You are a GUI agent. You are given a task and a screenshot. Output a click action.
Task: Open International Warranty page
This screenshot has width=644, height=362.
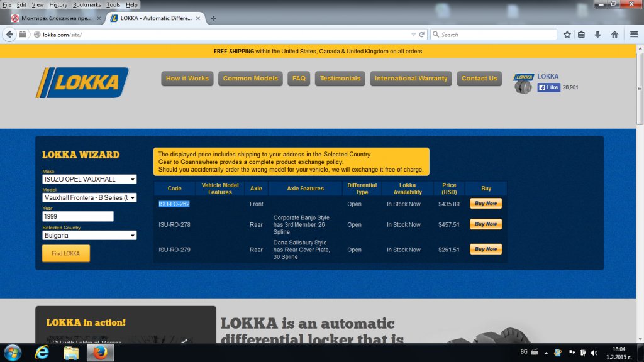(x=411, y=79)
